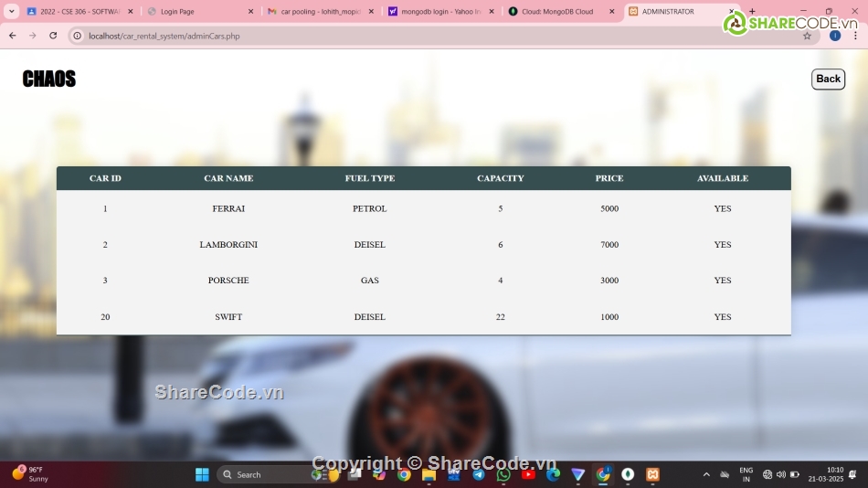Open the Windows Start menu

202,474
